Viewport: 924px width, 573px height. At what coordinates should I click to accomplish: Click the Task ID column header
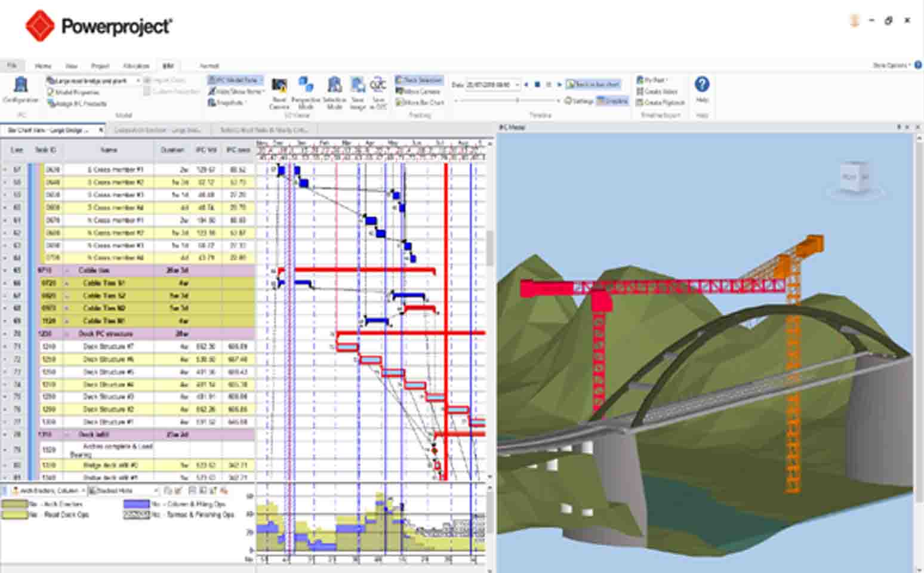tap(45, 150)
